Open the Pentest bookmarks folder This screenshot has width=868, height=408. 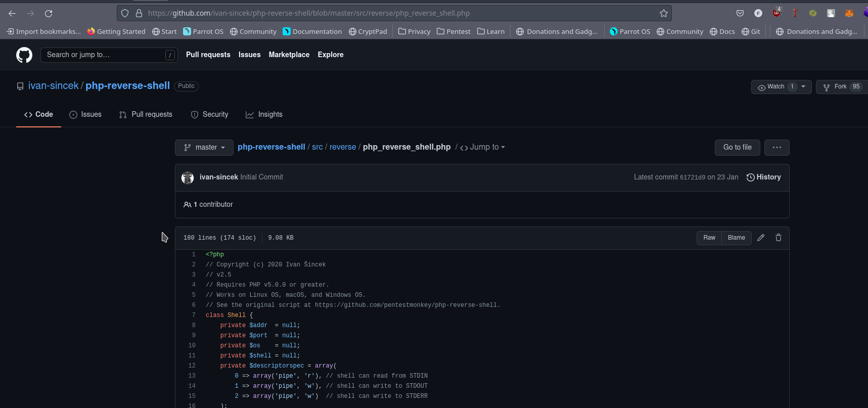pyautogui.click(x=453, y=31)
